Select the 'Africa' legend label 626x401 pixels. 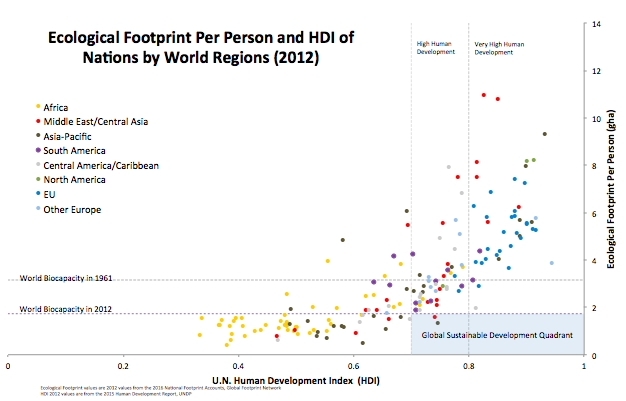pos(55,107)
